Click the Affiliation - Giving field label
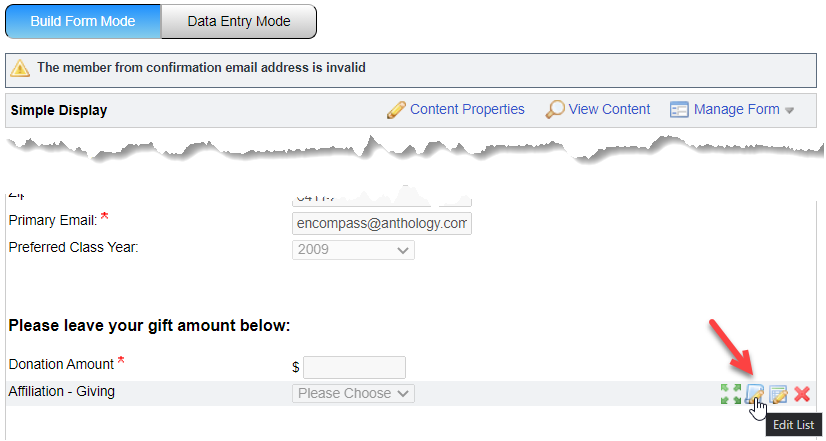This screenshot has height=441, width=826. pyautogui.click(x=61, y=391)
